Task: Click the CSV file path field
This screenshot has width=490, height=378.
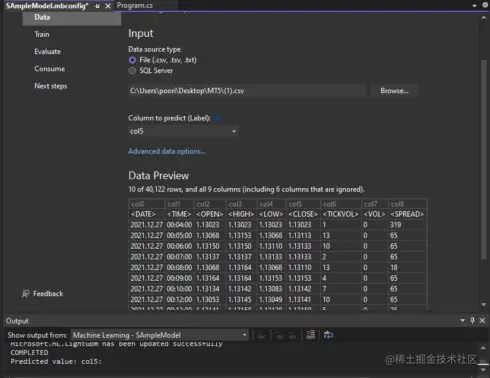Action: click(x=248, y=91)
